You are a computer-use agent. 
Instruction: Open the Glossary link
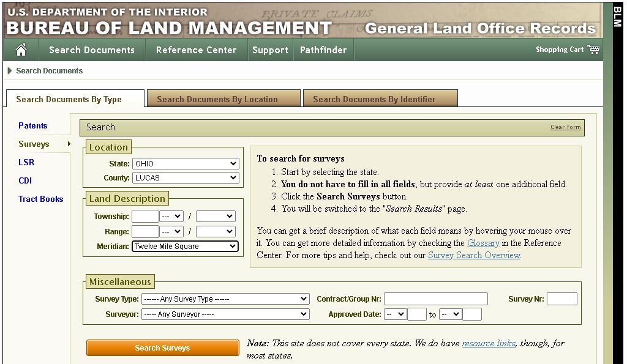[483, 243]
